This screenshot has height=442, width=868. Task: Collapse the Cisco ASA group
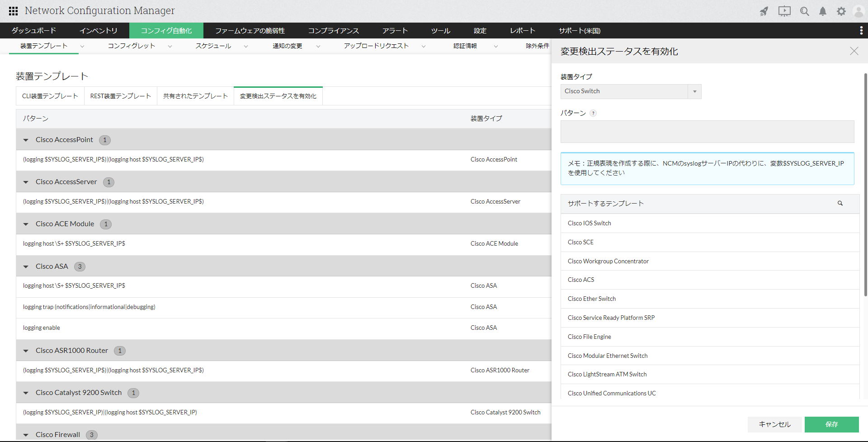pos(26,267)
